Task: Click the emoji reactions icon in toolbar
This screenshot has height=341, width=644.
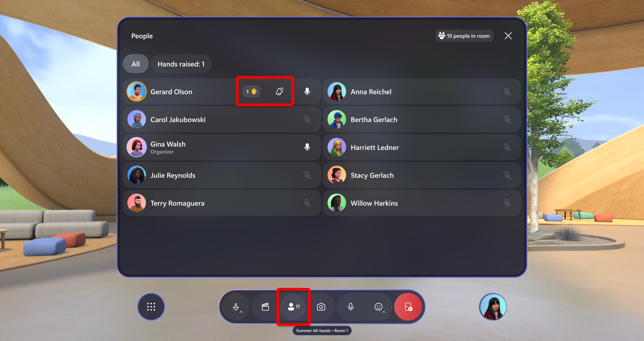Action: click(x=379, y=307)
